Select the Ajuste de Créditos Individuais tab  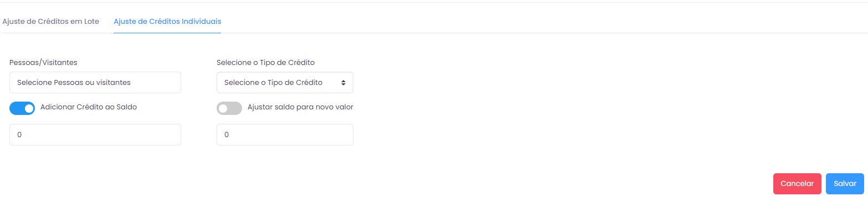(x=167, y=22)
